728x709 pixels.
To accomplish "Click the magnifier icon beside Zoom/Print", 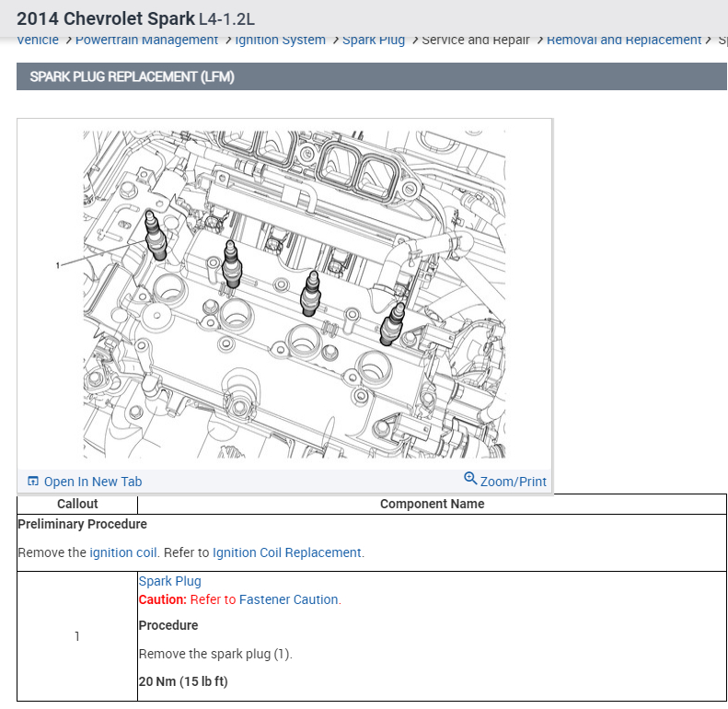I will click(470, 478).
